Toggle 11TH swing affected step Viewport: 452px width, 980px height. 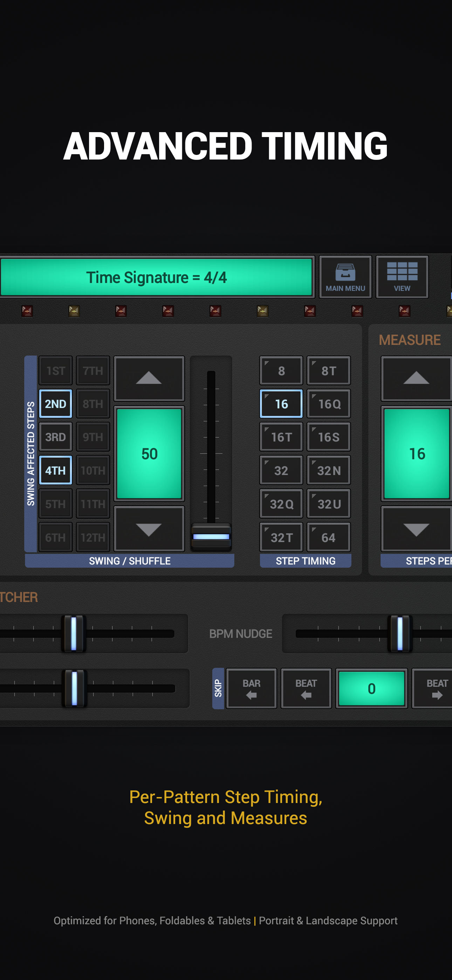93,504
